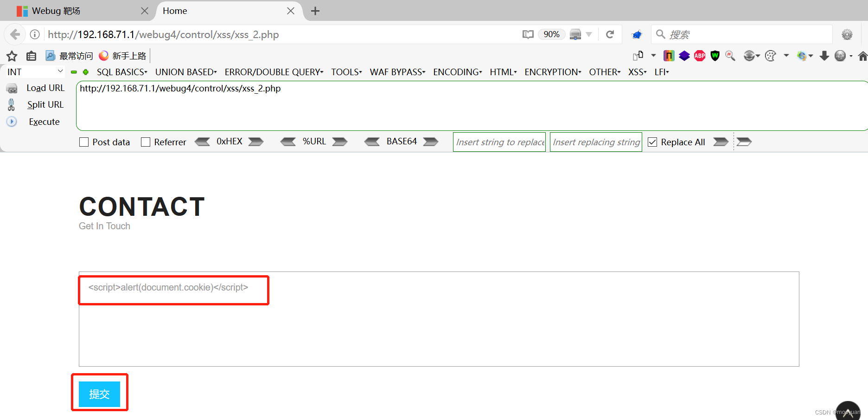Click Load URL in HackBar
This screenshot has height=420, width=868.
coord(45,88)
